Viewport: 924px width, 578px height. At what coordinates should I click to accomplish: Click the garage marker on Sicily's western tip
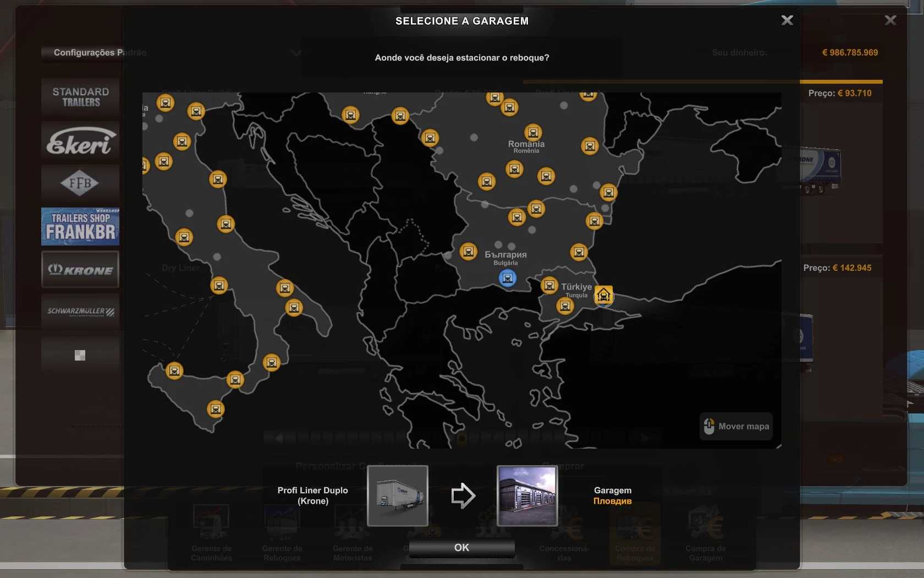point(174,370)
